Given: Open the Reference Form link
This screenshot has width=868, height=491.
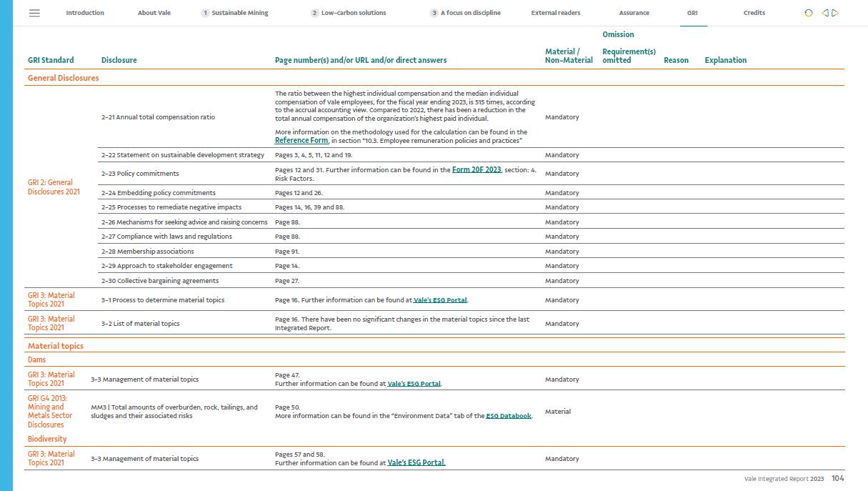Looking at the screenshot, I should tap(301, 141).
